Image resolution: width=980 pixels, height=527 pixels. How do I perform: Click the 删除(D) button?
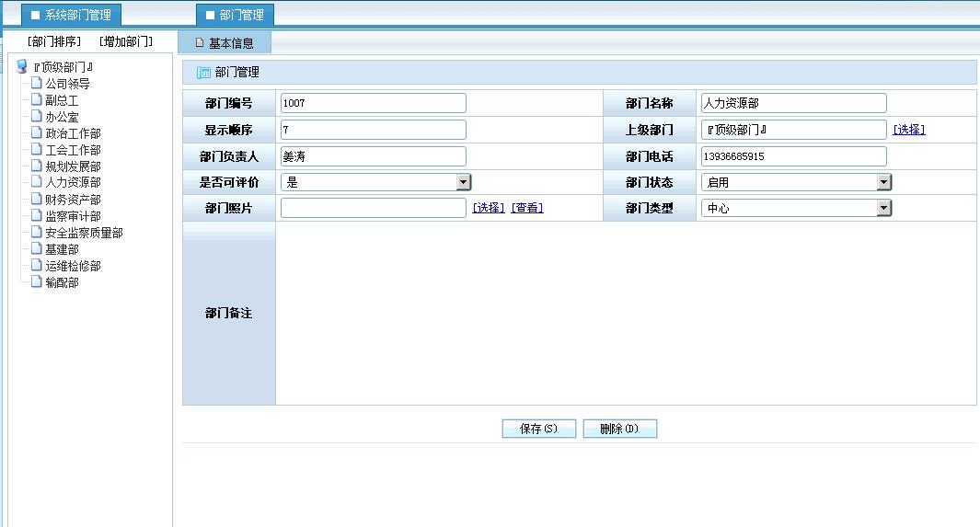click(x=619, y=429)
